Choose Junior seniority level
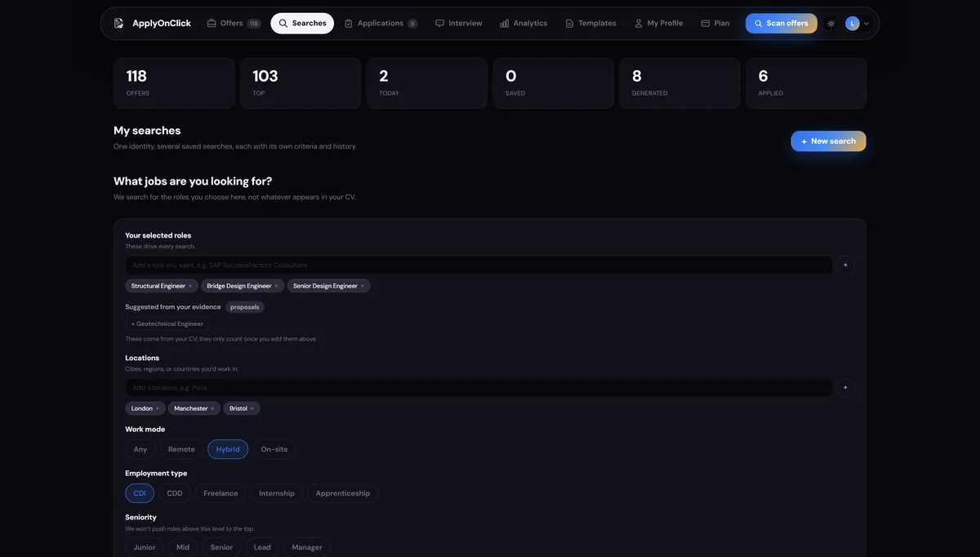Viewport: 980px width, 557px height. [x=145, y=547]
